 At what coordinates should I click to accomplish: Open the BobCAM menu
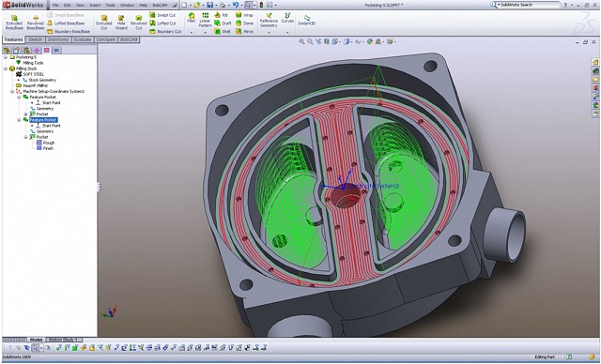(160, 6)
